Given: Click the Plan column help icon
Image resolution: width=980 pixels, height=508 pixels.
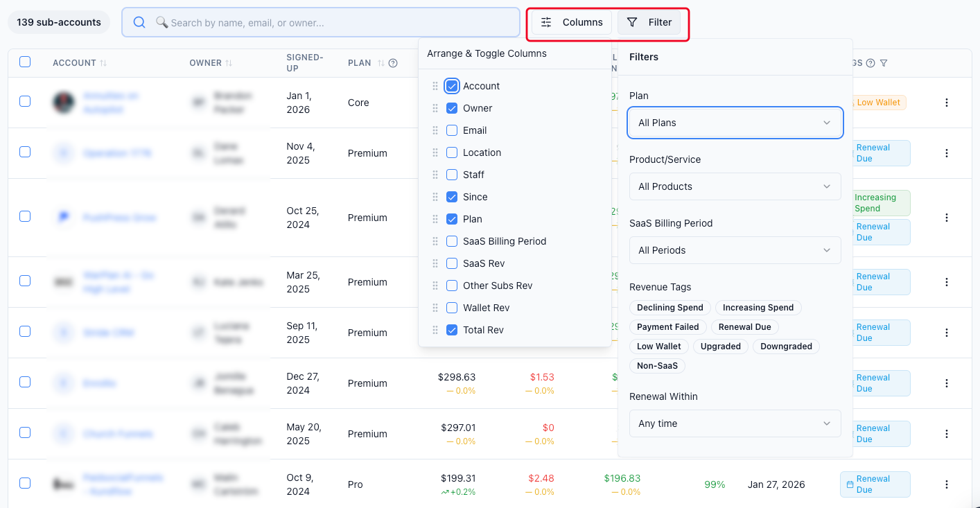Looking at the screenshot, I should click(393, 63).
